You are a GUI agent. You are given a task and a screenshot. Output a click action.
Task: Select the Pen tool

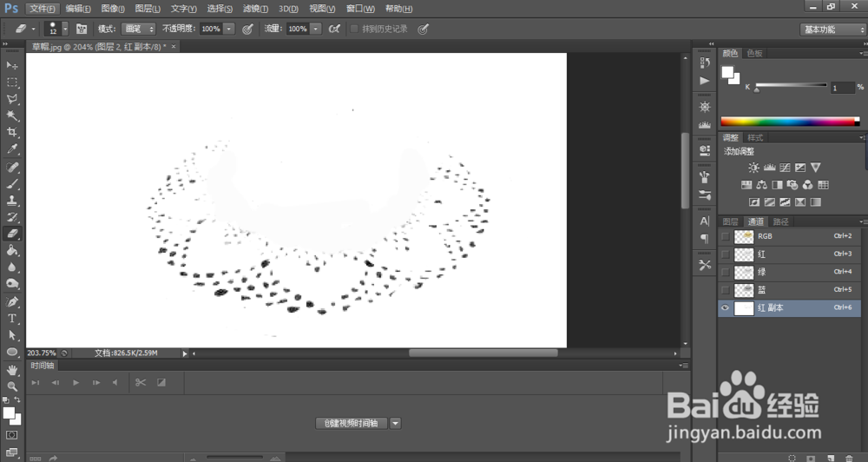(x=11, y=301)
